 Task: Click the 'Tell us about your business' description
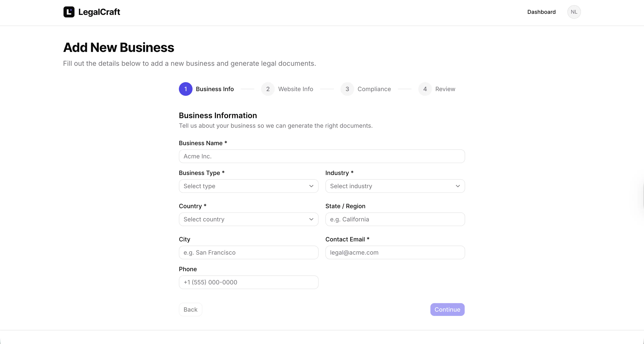coord(276,126)
